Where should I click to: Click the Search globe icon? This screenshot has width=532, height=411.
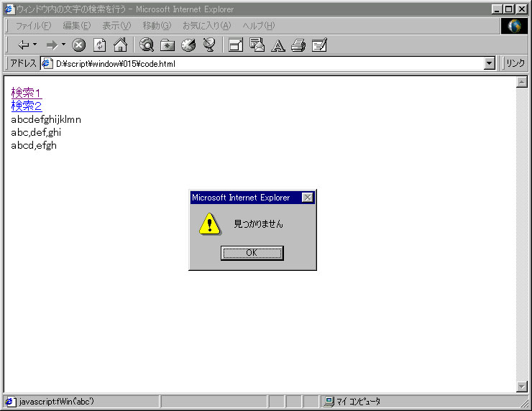(x=147, y=45)
